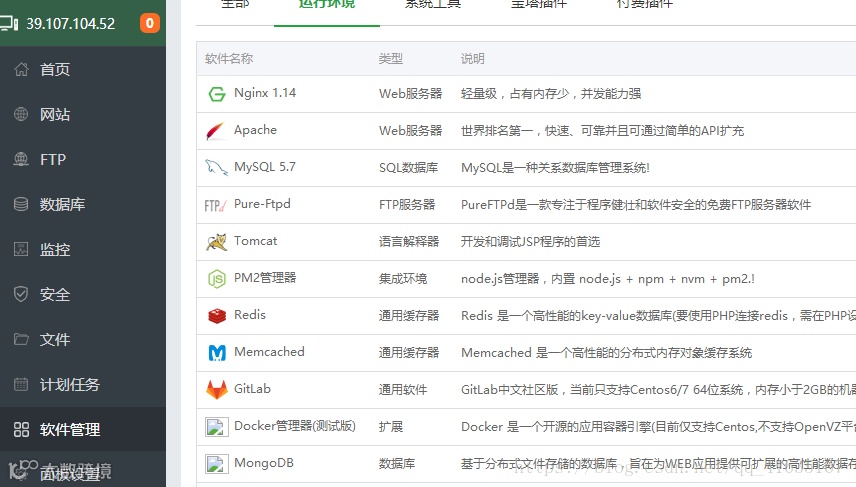Click the shield icon beside 安全

[x=21, y=294]
